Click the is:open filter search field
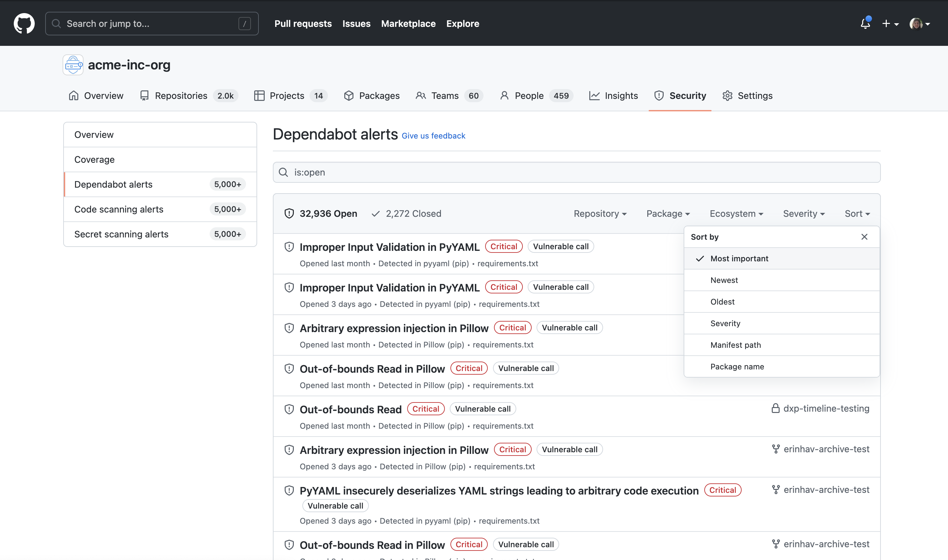The height and width of the screenshot is (560, 948). (577, 173)
